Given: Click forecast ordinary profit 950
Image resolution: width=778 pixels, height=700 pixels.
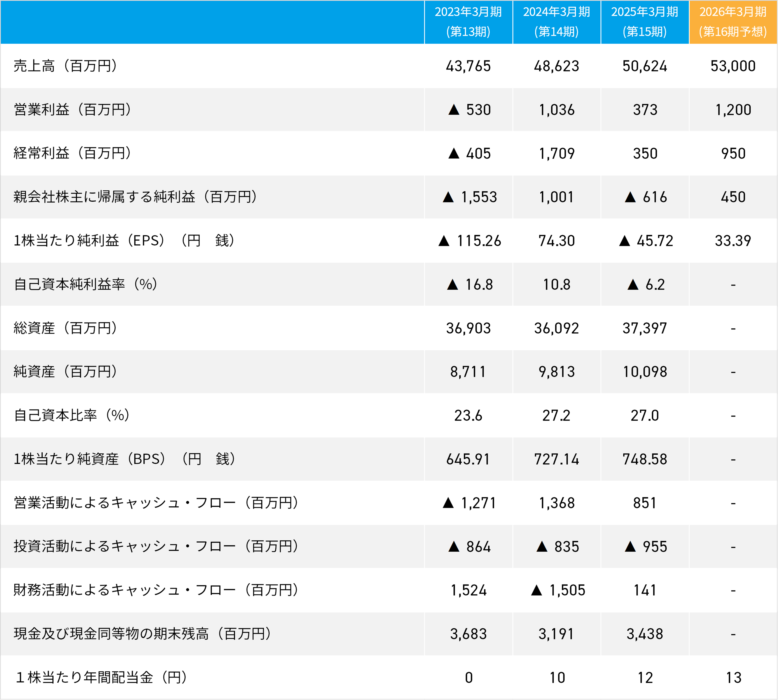Looking at the screenshot, I should pos(733,154).
